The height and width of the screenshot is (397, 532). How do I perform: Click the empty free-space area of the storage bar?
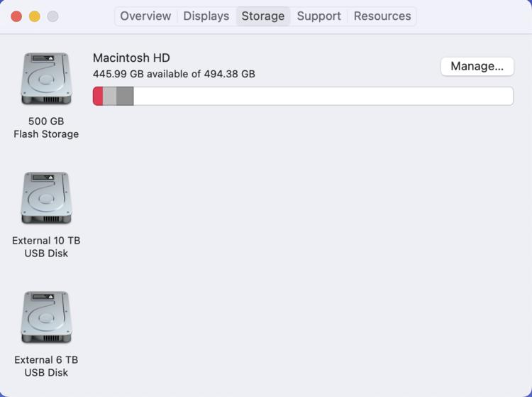(323, 96)
